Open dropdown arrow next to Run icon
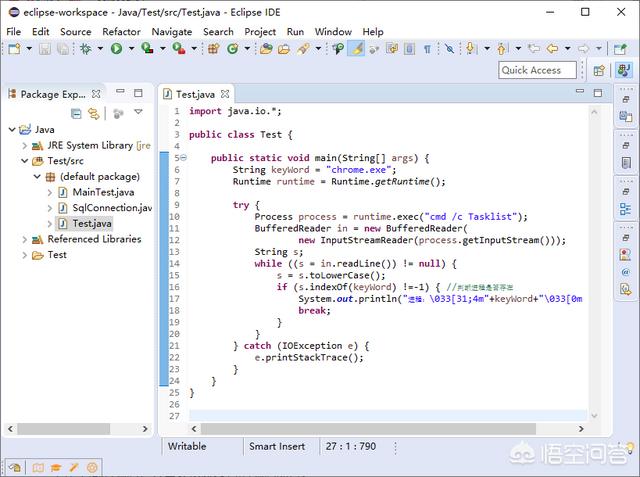Image resolution: width=640 pixels, height=477 pixels. point(131,49)
